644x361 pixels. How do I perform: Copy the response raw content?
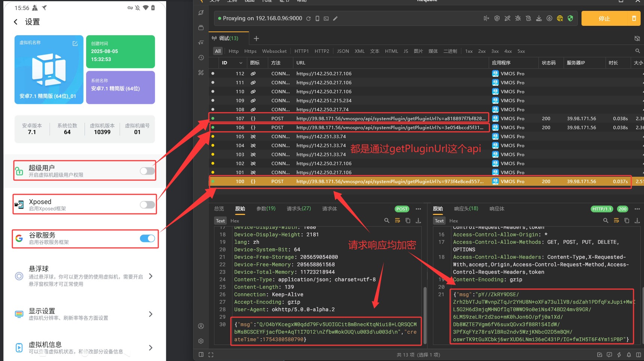tap(627, 221)
